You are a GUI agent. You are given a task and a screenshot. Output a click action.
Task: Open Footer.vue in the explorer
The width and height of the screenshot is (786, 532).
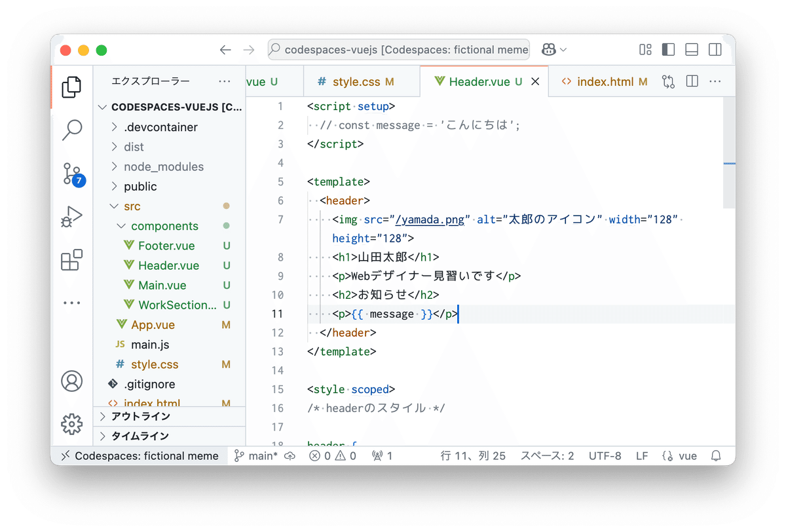tap(170, 246)
